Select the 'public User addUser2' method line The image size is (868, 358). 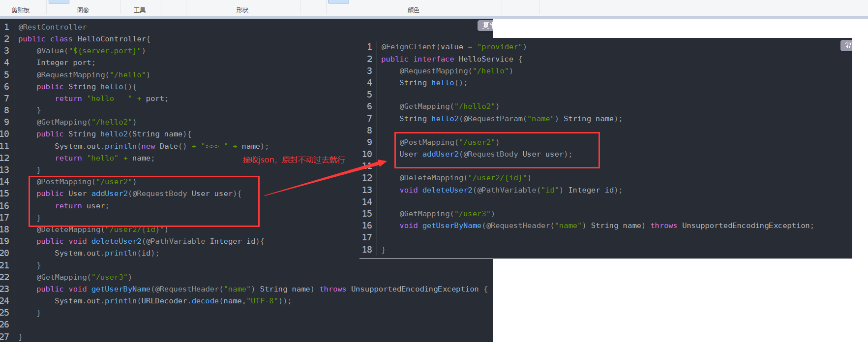139,194
